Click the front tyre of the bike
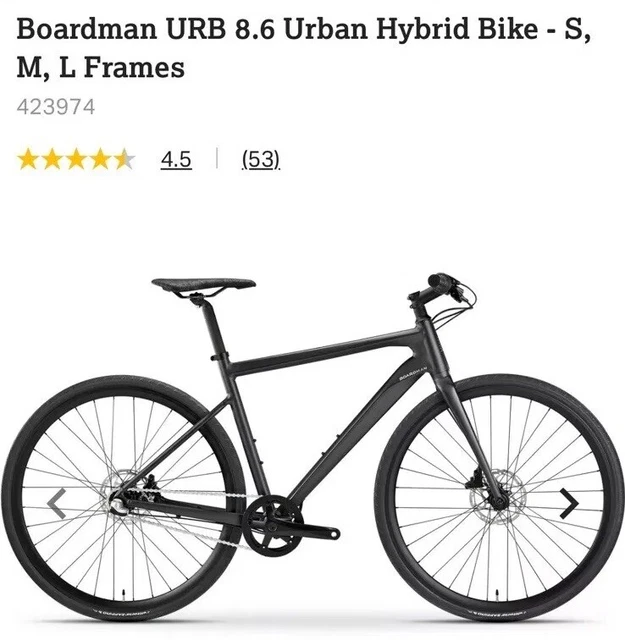This screenshot has width=625, height=640. 500,499
